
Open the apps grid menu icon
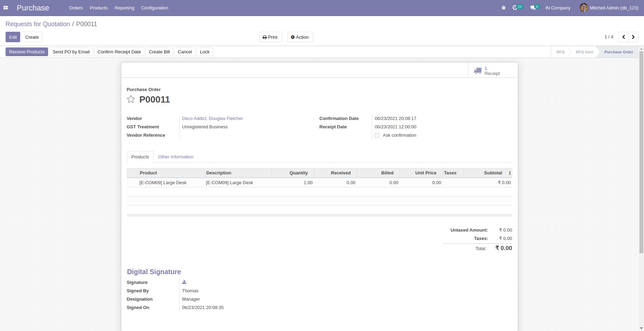6,8
